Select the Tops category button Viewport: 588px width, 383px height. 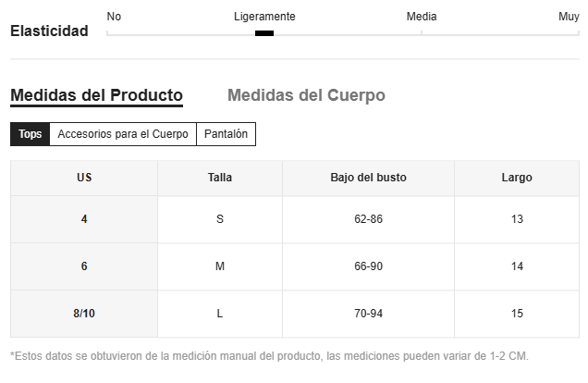30,134
